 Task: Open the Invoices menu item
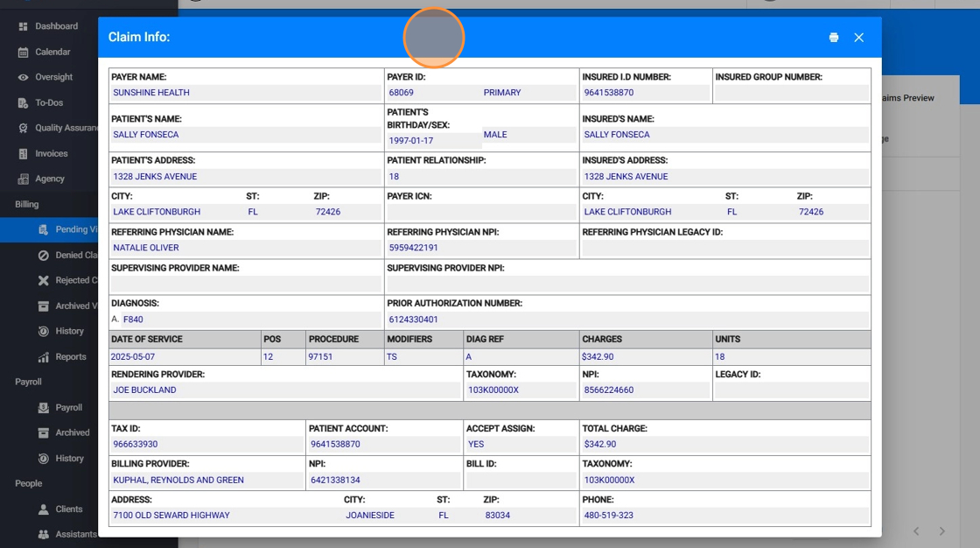coord(52,153)
